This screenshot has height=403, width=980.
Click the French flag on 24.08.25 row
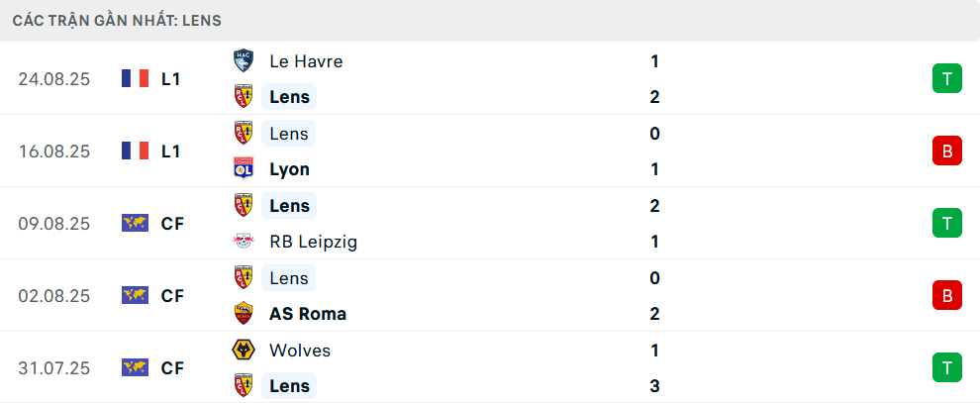click(x=135, y=78)
